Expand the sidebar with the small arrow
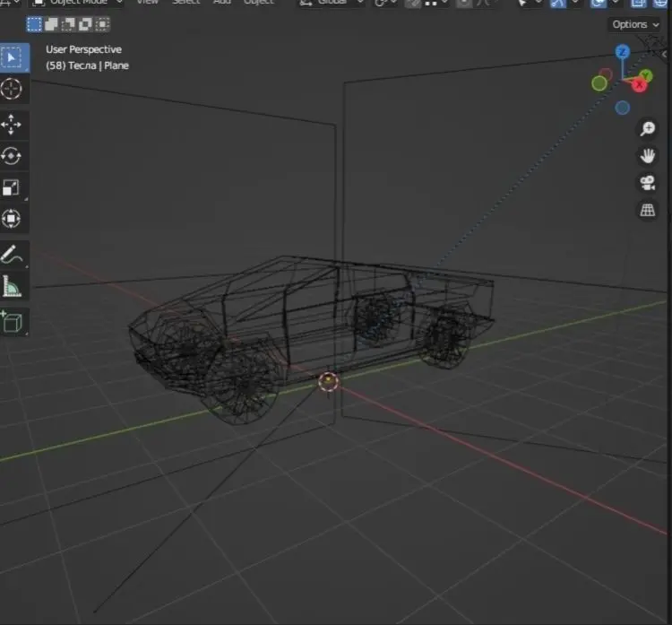This screenshot has width=672, height=625. click(x=664, y=55)
